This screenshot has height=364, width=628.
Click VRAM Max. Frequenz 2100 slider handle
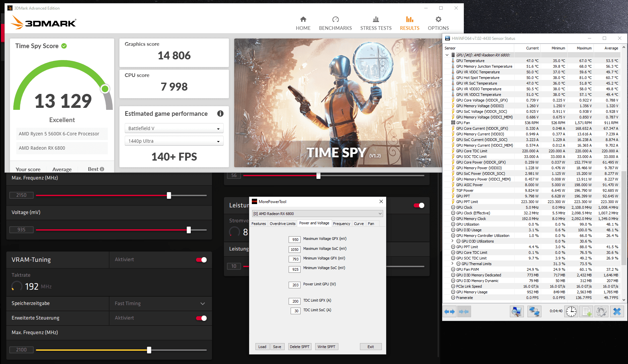tap(149, 350)
